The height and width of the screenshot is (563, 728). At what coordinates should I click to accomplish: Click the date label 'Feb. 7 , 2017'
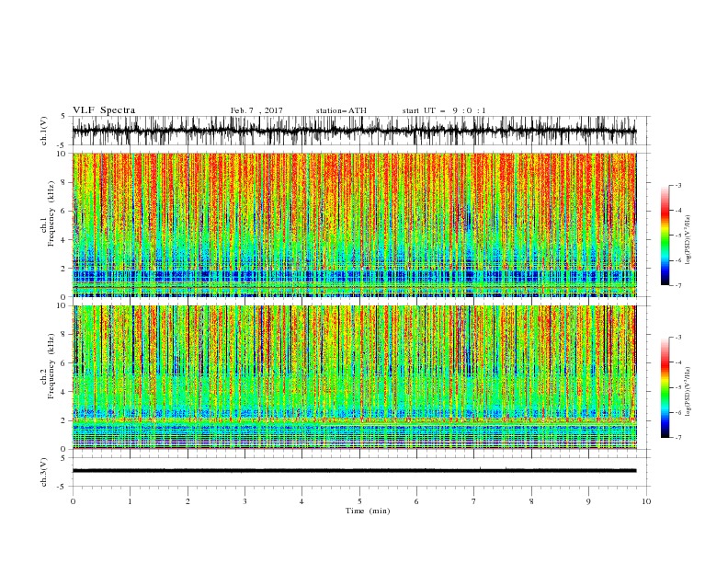(x=256, y=110)
